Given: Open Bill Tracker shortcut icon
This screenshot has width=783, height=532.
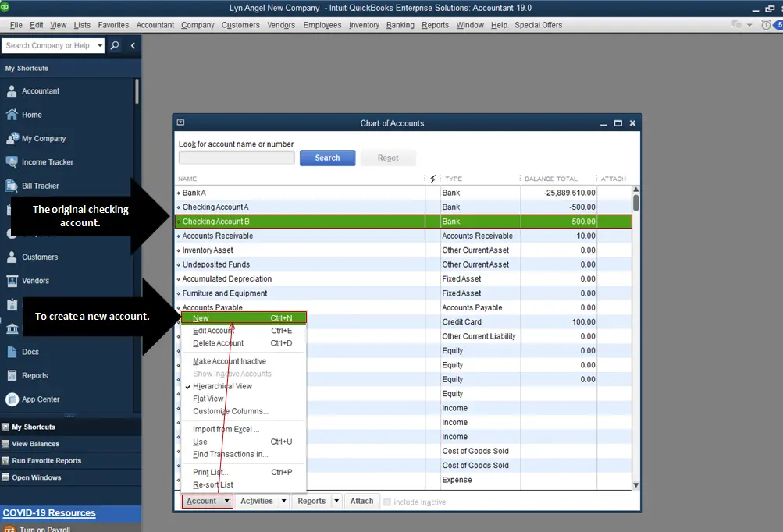Looking at the screenshot, I should coord(12,186).
